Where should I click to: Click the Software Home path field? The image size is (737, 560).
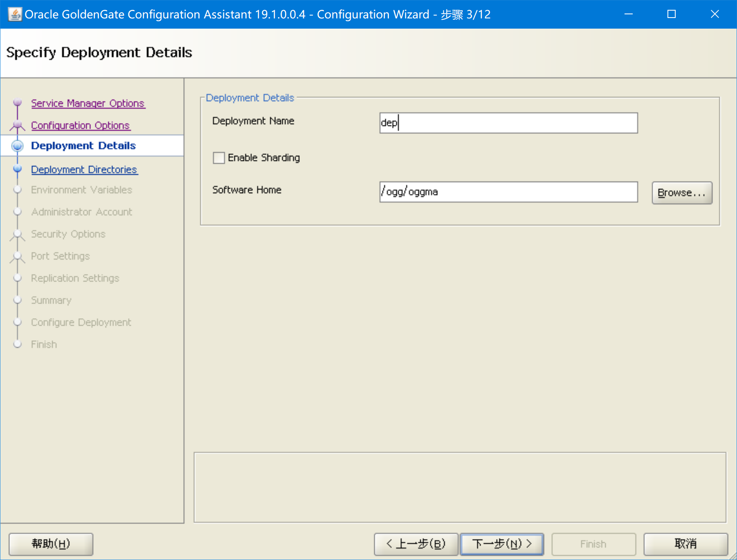tap(508, 192)
